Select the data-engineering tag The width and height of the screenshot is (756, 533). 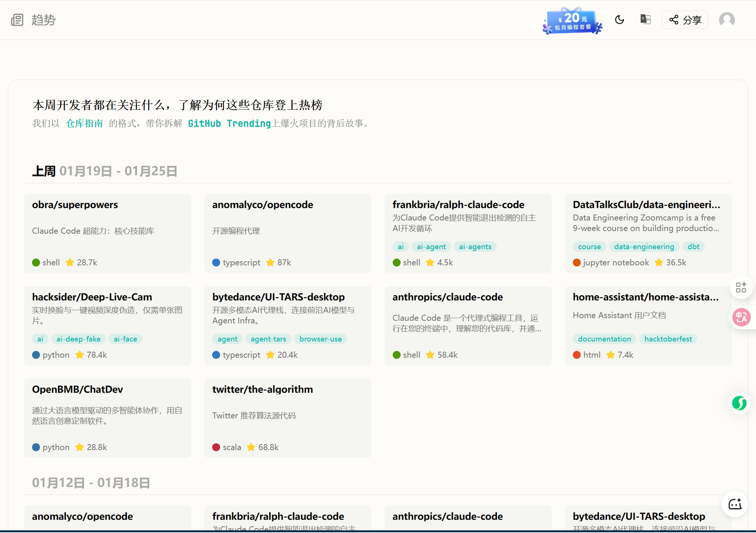644,247
